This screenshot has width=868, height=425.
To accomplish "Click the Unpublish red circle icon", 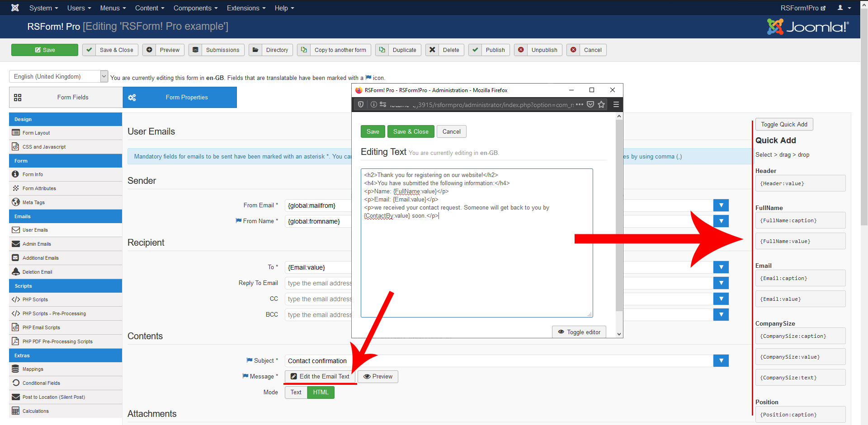I will tap(521, 50).
